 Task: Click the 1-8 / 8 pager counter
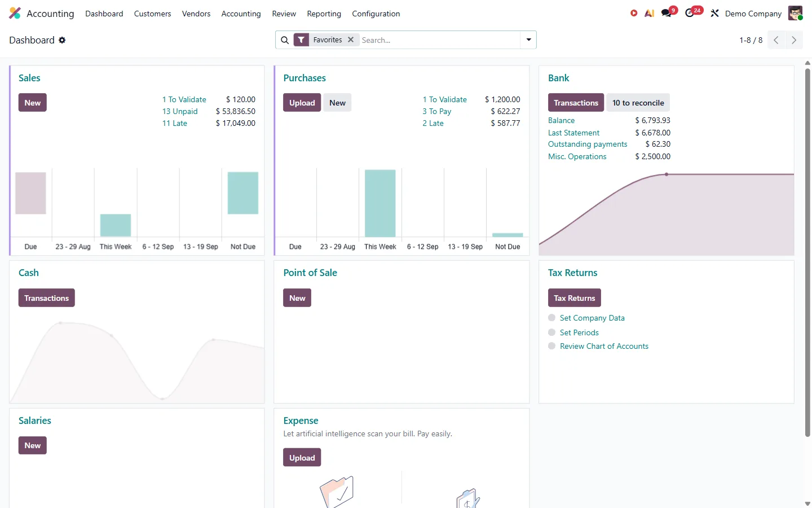pyautogui.click(x=751, y=40)
